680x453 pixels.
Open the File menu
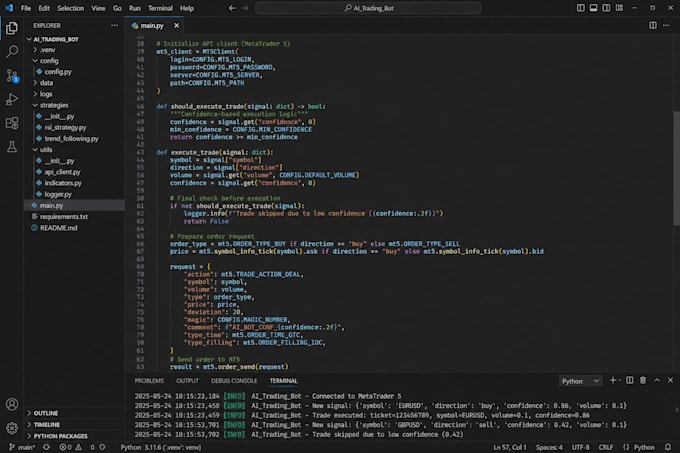coord(26,8)
